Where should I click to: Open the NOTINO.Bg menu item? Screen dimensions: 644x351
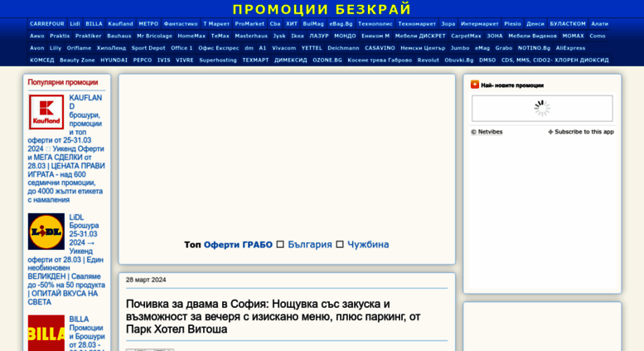(534, 47)
